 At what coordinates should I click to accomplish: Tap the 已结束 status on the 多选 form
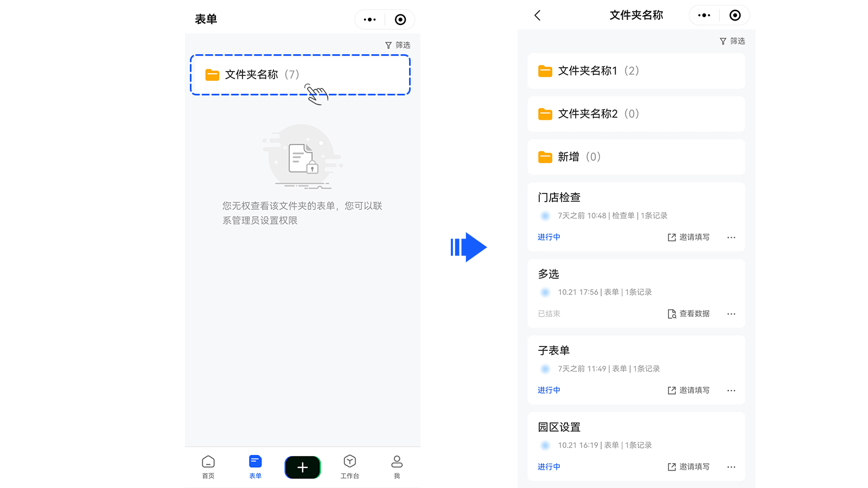tap(549, 313)
